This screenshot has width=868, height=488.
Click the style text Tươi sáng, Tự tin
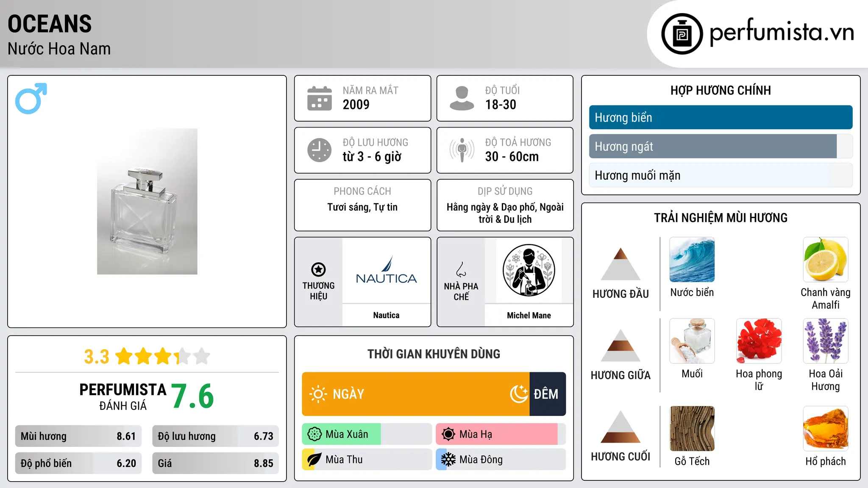pos(362,207)
